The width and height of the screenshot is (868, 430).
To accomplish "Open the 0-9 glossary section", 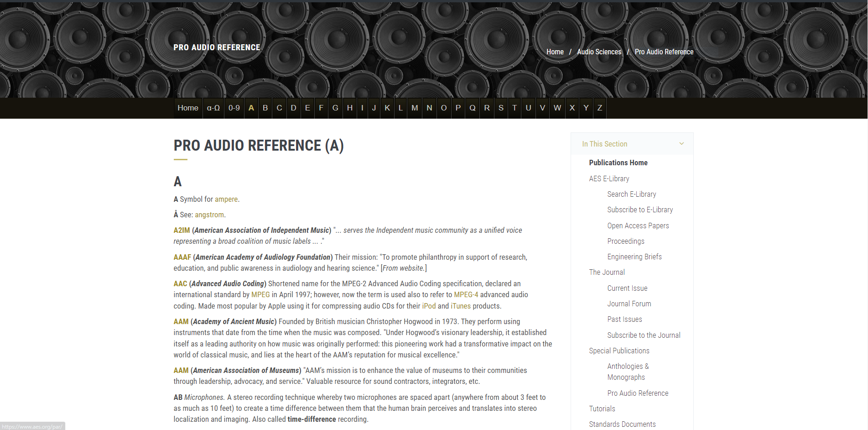I will pos(234,108).
